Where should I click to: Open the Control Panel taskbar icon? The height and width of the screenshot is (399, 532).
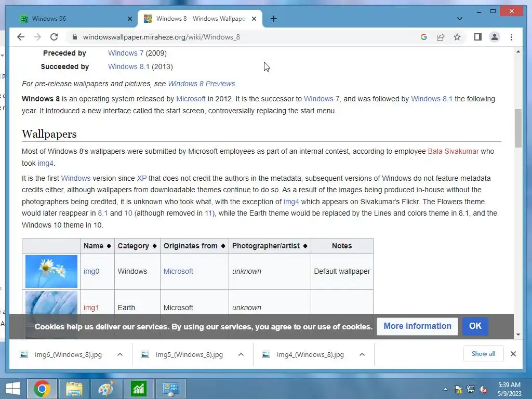tap(170, 389)
